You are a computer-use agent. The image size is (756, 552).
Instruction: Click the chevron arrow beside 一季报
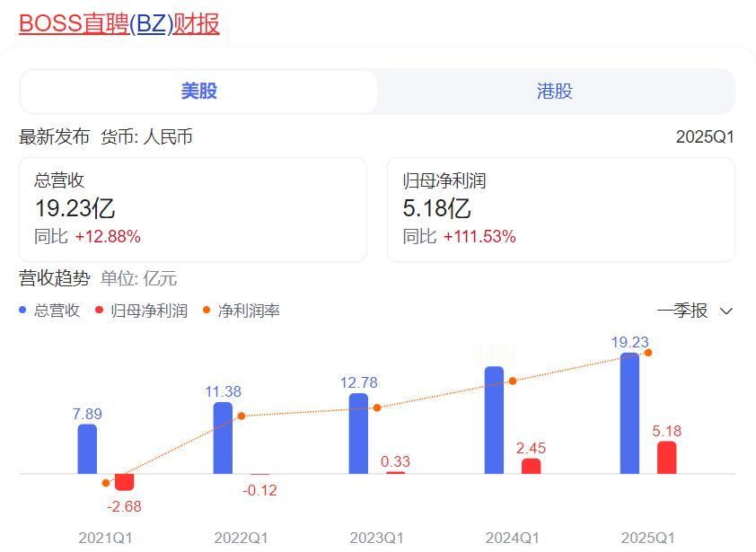(x=726, y=311)
